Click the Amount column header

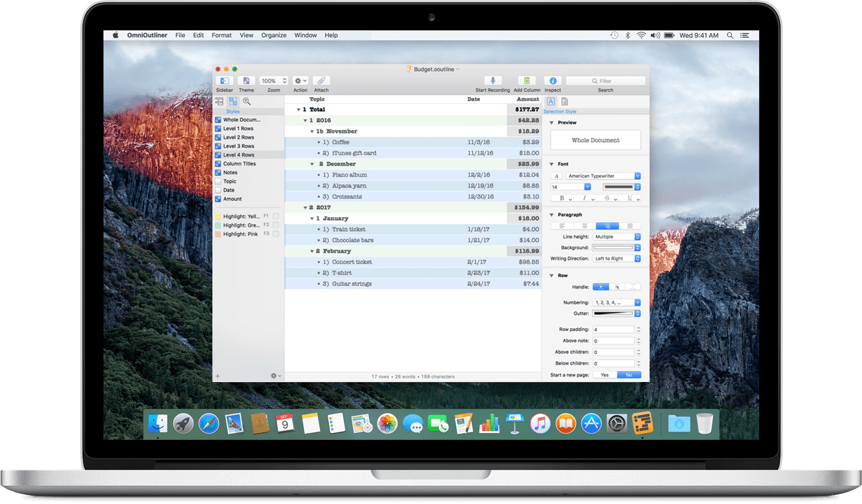tap(528, 99)
